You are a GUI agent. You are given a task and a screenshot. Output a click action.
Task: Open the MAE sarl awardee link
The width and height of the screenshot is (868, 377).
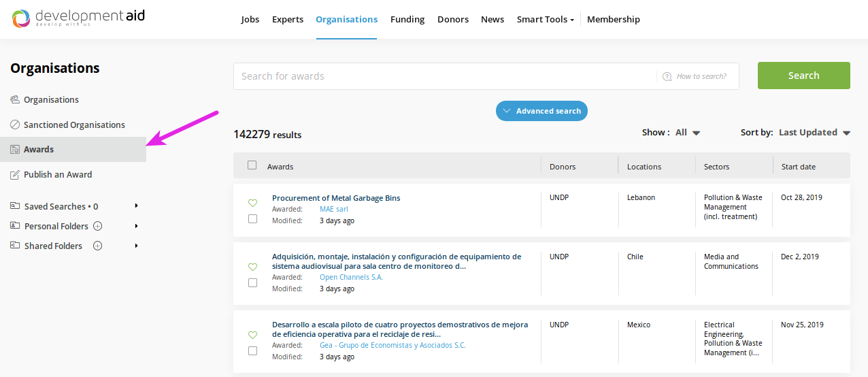[333, 210]
